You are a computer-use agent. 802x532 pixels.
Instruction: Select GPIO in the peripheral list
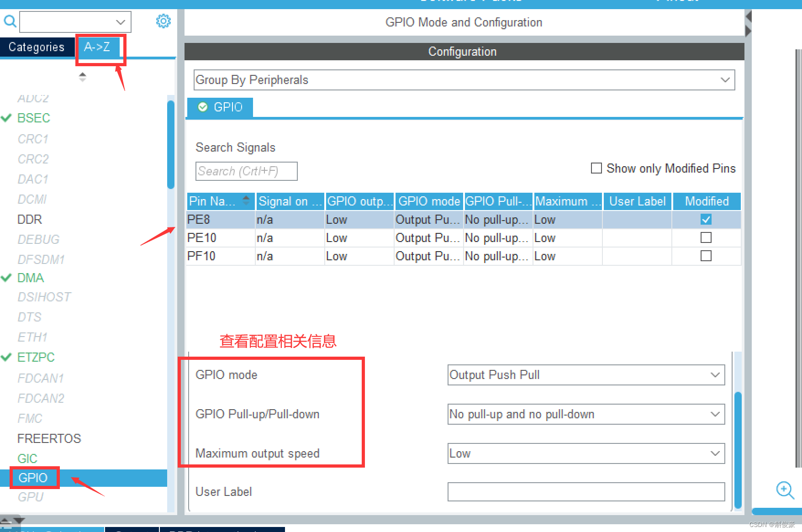(x=33, y=478)
